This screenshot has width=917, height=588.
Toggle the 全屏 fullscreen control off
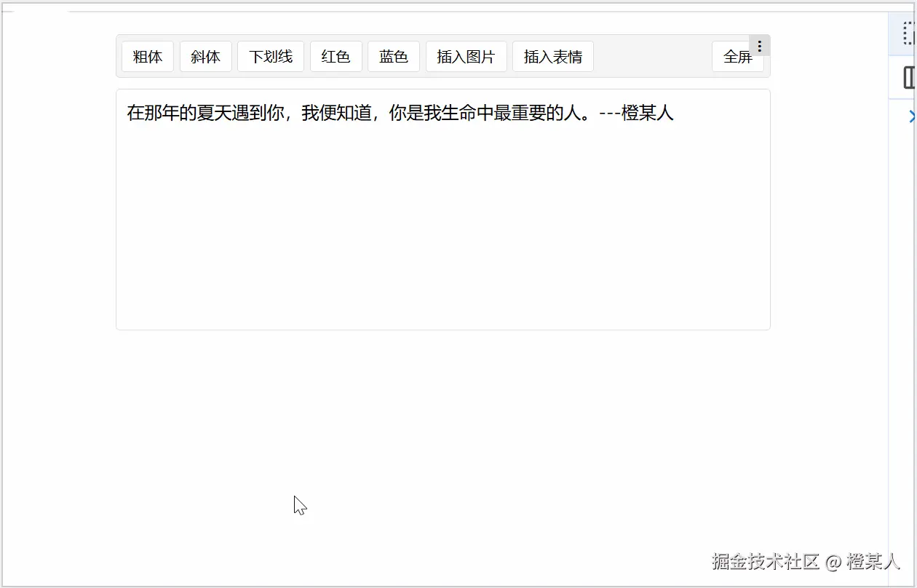coord(737,56)
